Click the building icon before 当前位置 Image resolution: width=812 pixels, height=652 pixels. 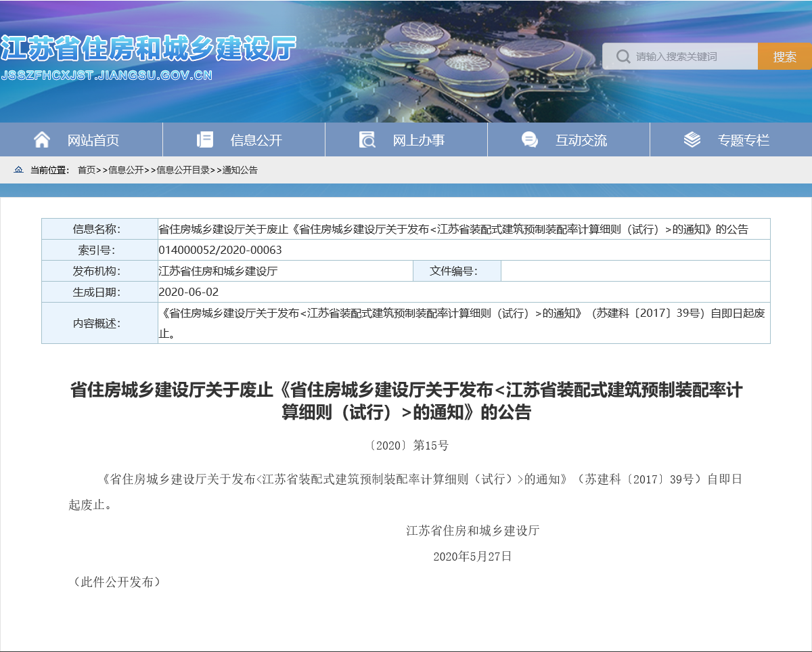pyautogui.click(x=18, y=170)
